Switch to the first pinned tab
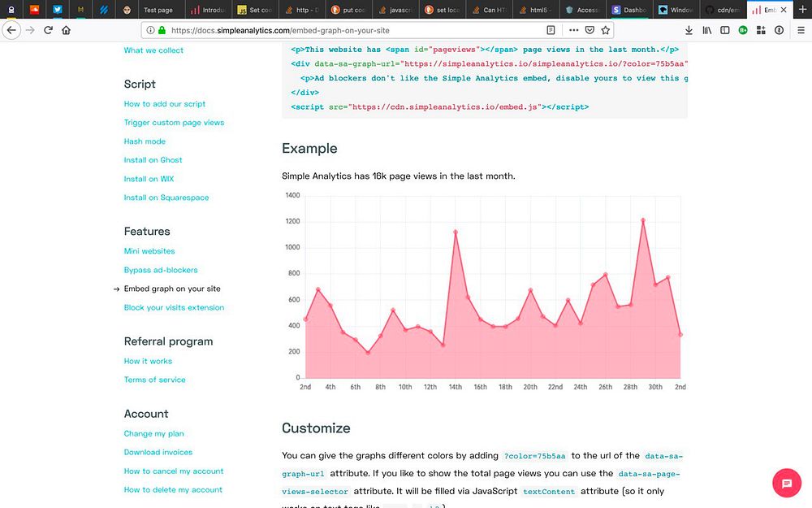 click(x=11, y=9)
